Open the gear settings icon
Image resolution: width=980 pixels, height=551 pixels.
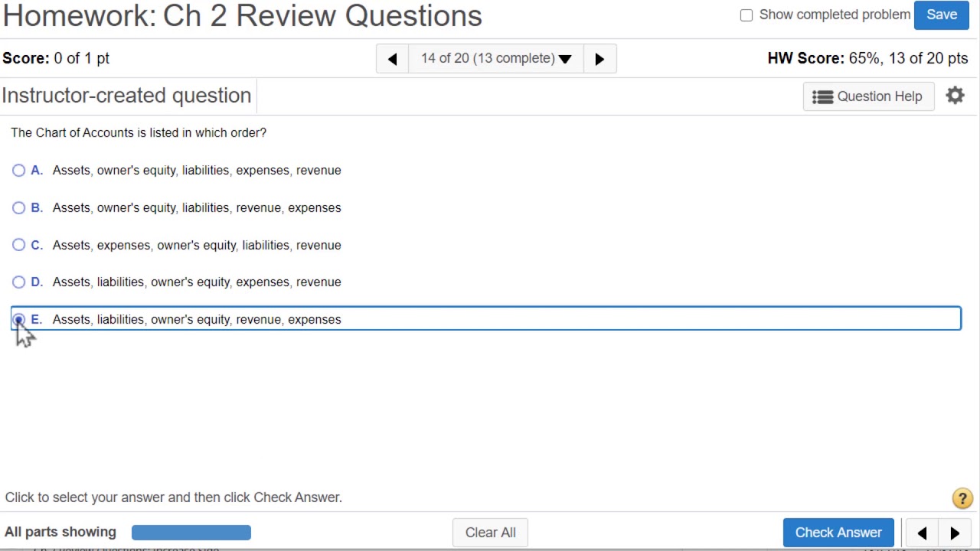[x=955, y=96]
